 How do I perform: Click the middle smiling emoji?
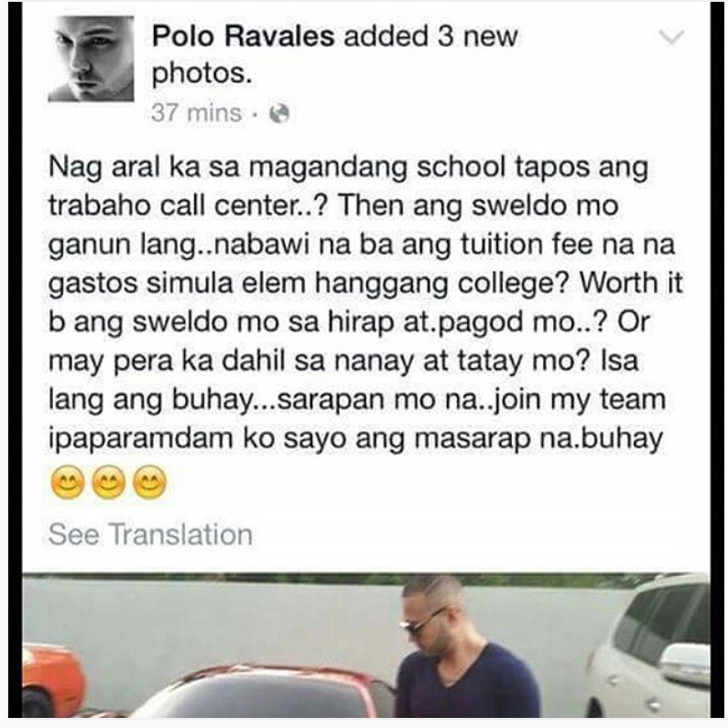tap(109, 483)
